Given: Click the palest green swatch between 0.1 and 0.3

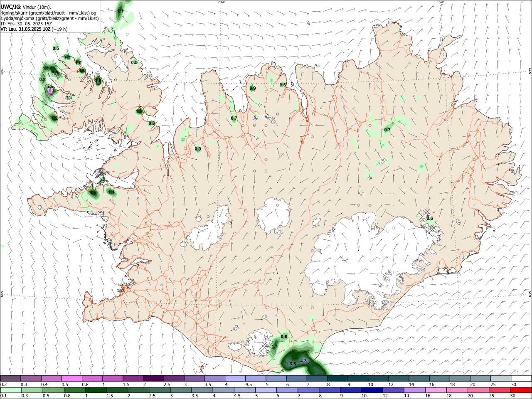Looking at the screenshot, I should (x=11, y=390).
